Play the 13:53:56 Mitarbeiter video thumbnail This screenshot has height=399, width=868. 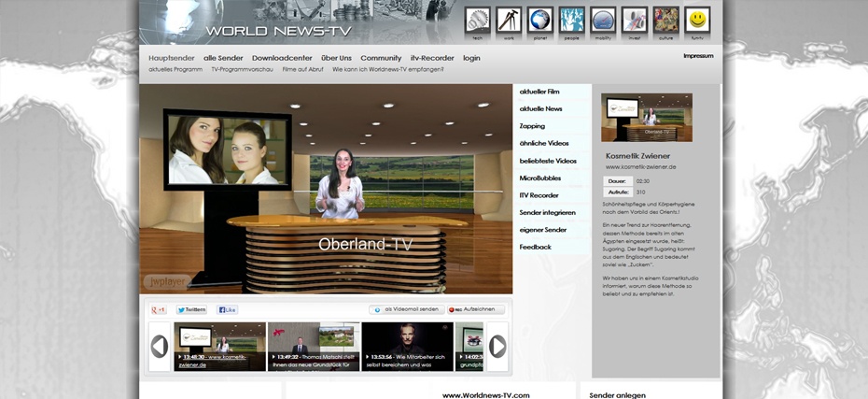(x=408, y=347)
